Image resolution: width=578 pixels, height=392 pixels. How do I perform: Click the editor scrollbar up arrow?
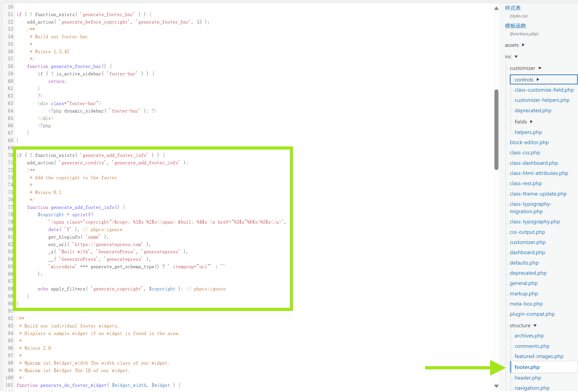[496, 8]
